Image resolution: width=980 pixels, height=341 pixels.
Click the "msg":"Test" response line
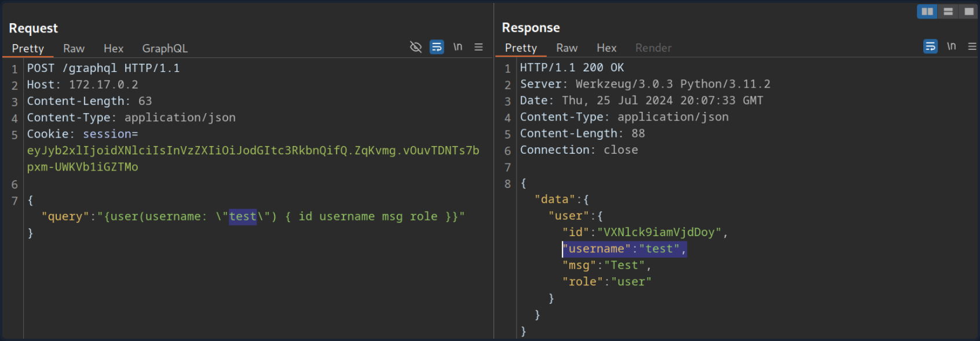(x=606, y=266)
